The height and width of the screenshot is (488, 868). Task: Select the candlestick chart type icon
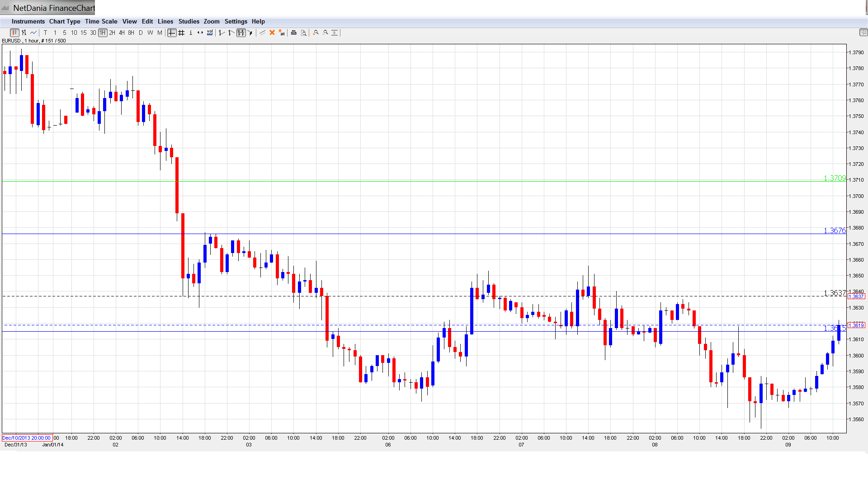coord(14,33)
